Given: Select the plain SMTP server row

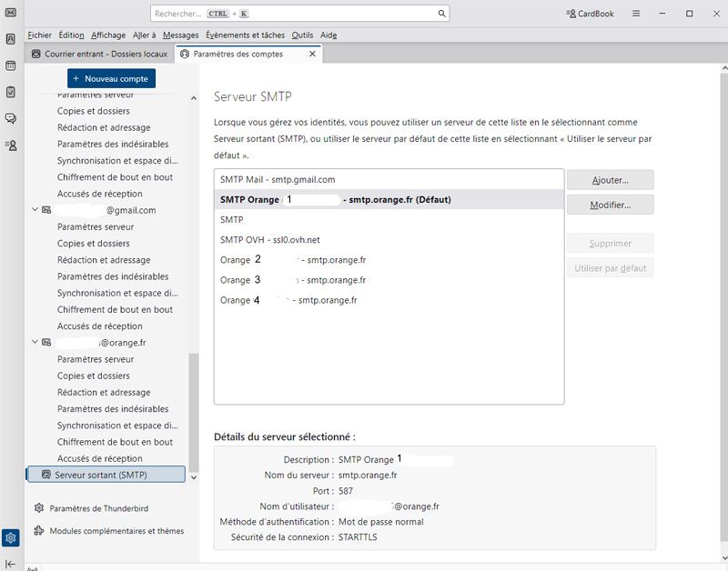Looking at the screenshot, I should tap(389, 219).
